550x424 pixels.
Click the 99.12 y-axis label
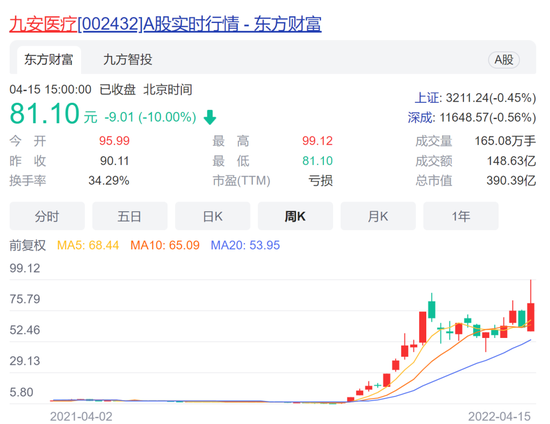[25, 269]
